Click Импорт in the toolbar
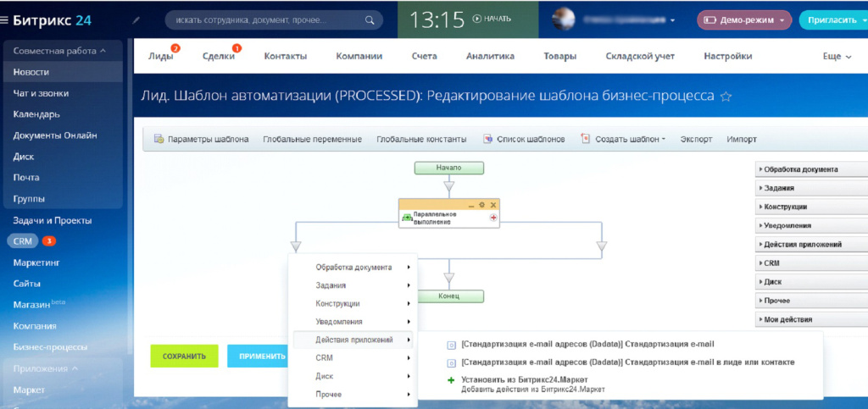868x409 pixels. [741, 139]
